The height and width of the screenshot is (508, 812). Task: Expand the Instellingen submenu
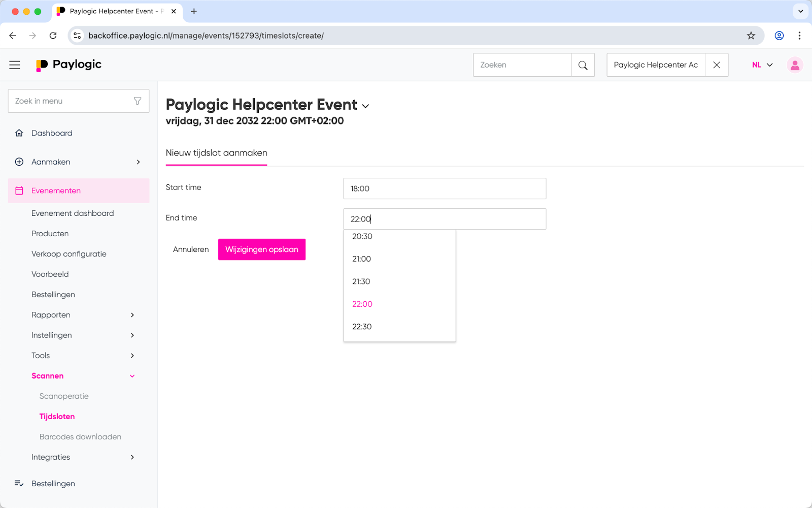[132, 335]
